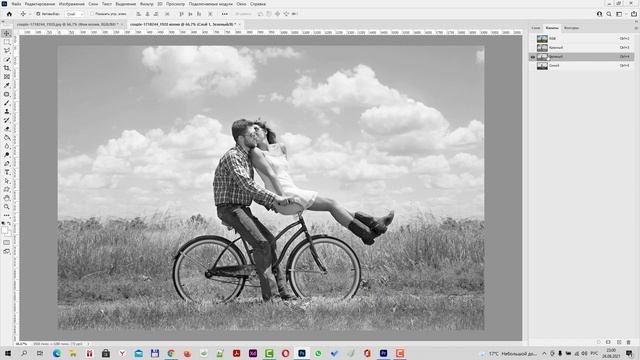Select the Rectangular Marquee tool
The height and width of the screenshot is (360, 640).
(x=7, y=42)
